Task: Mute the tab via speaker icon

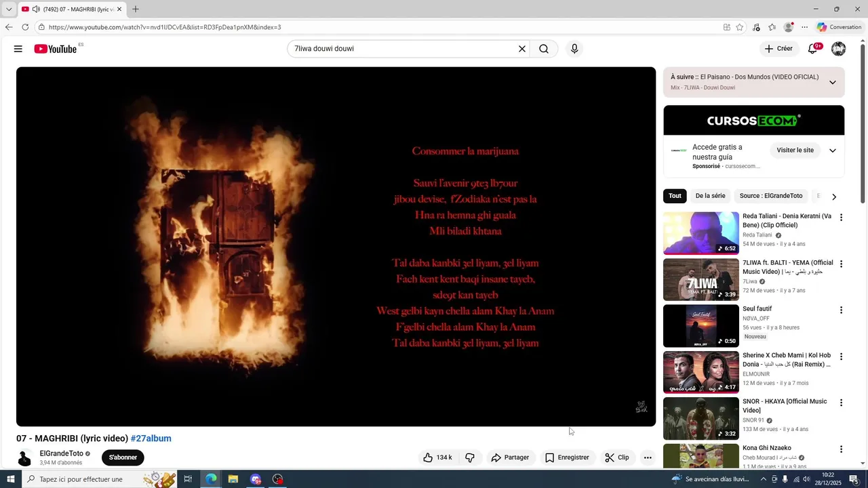Action: click(36, 9)
